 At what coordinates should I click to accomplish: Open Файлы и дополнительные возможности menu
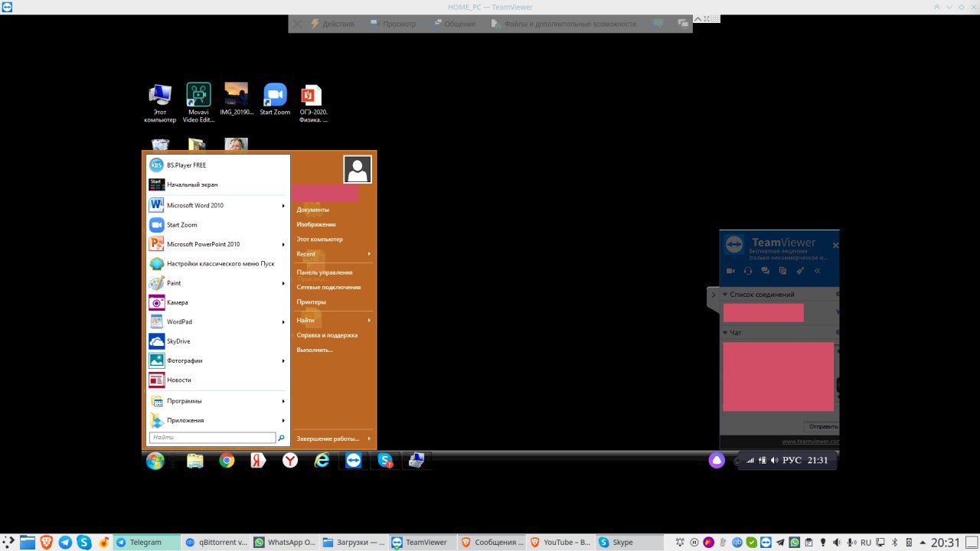point(563,24)
